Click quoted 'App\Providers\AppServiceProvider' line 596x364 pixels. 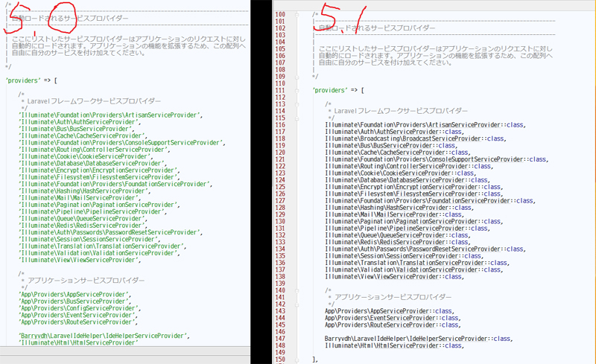(75, 295)
